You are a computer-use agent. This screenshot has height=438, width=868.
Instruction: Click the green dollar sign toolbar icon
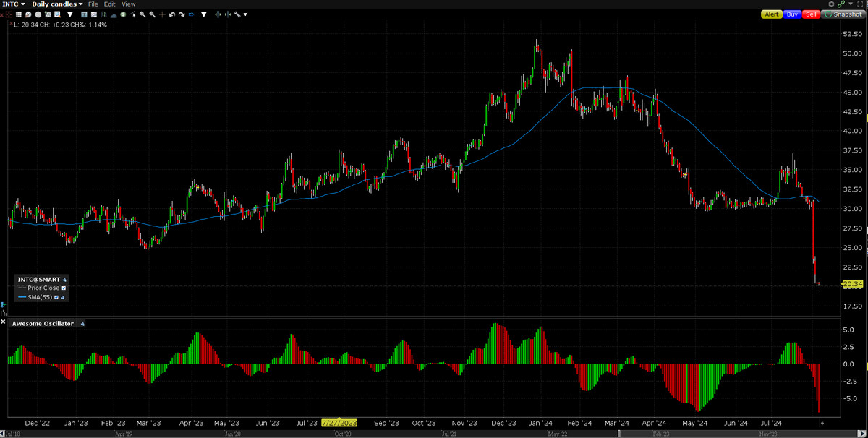click(123, 14)
